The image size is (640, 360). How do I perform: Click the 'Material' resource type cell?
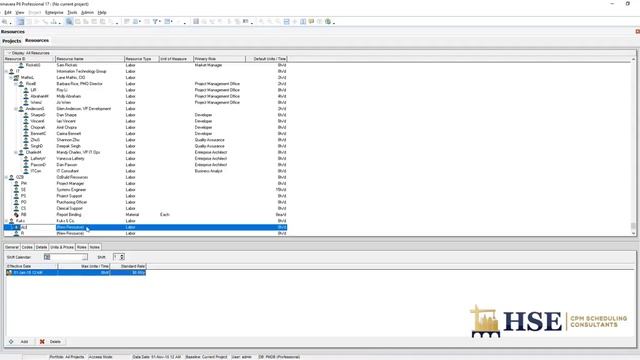click(x=132, y=215)
